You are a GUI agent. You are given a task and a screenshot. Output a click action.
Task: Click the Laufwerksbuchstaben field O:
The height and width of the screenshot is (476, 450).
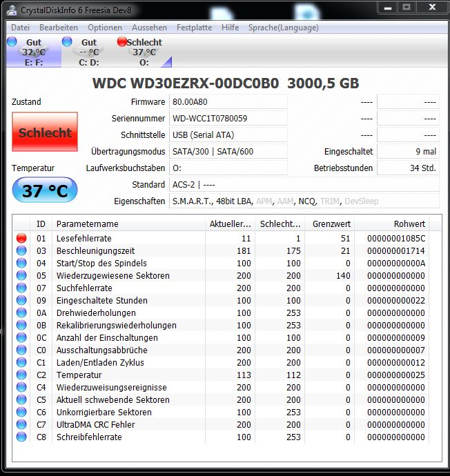pos(228,168)
